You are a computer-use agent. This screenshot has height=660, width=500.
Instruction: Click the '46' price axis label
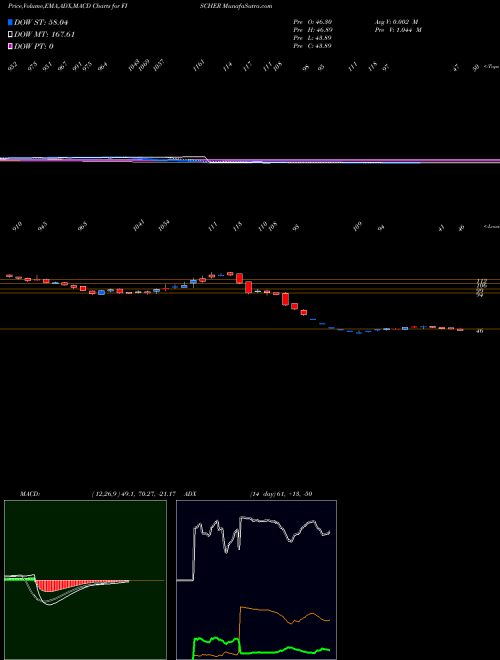(479, 331)
